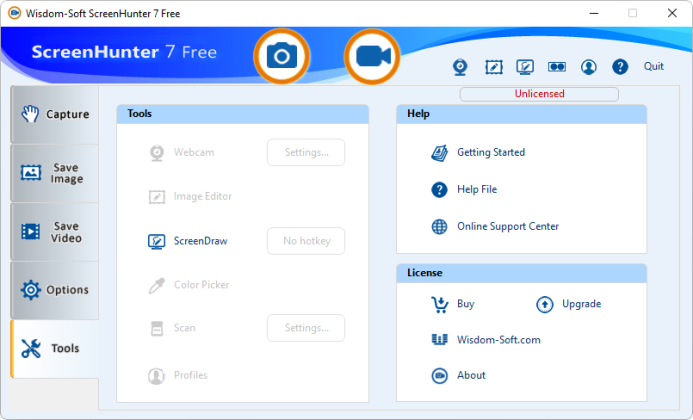Screen dimensions: 693x420
Task: Set the ScreenDraw hotkey via No hotkey button
Action: 306,241
